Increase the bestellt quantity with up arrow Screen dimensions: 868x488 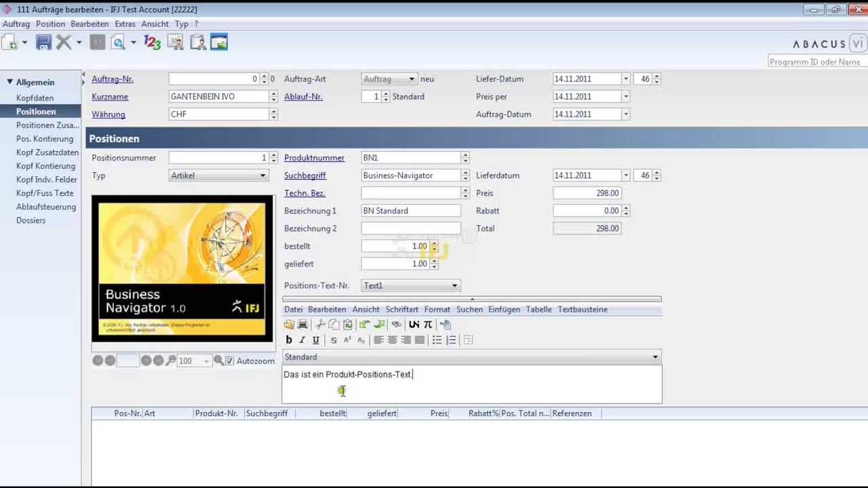[435, 243]
